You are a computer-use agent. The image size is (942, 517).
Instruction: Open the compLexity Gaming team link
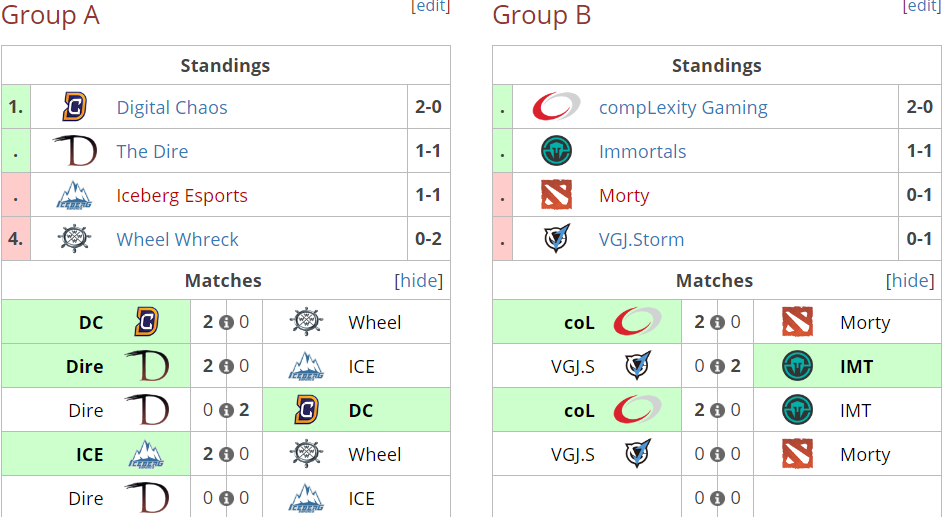[x=683, y=107]
